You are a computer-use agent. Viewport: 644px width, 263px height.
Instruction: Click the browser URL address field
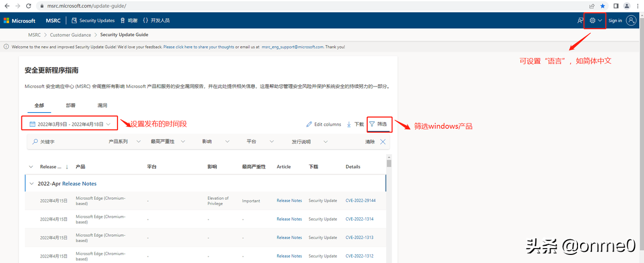311,5
